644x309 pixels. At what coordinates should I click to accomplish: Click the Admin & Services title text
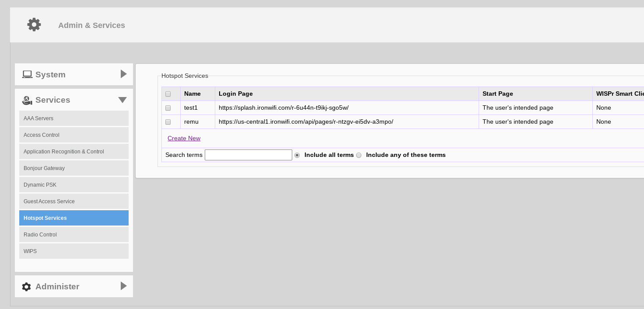click(91, 25)
